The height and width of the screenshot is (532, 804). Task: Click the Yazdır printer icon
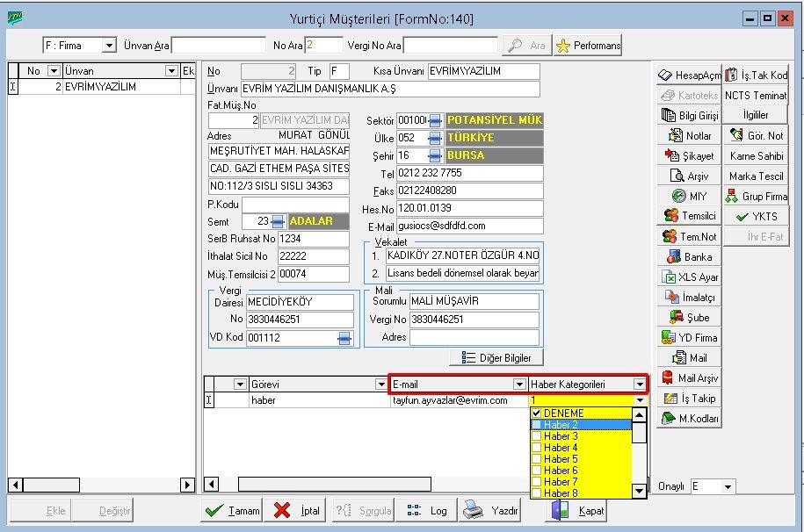pos(473,510)
